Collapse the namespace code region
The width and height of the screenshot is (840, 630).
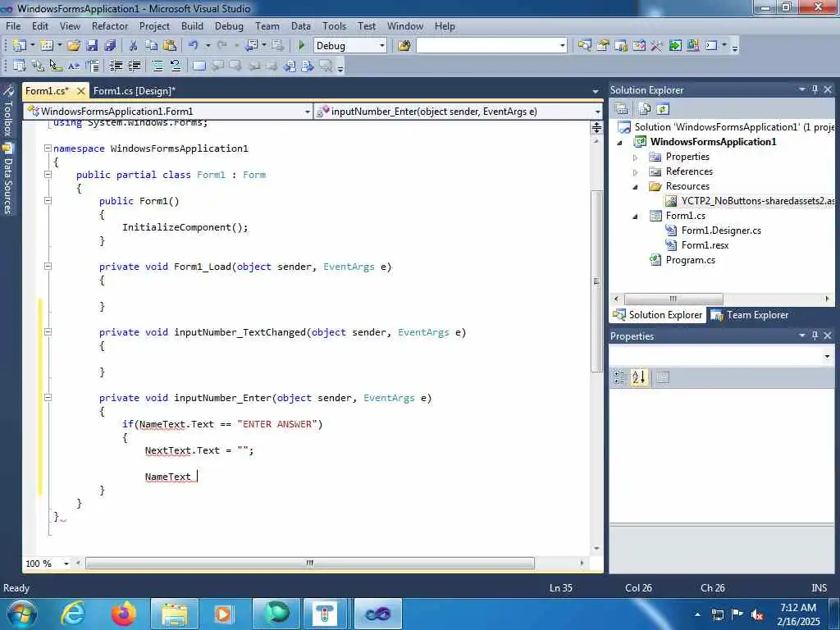[x=48, y=148]
